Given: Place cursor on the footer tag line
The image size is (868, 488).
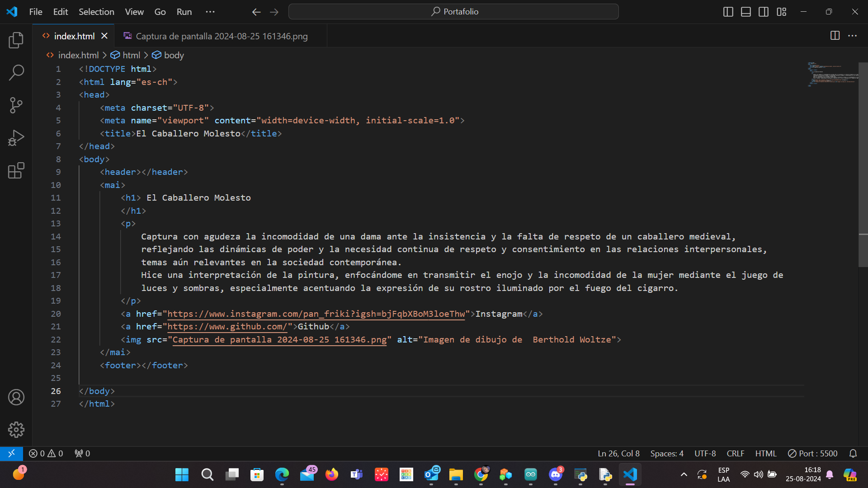Looking at the screenshot, I should click(144, 366).
